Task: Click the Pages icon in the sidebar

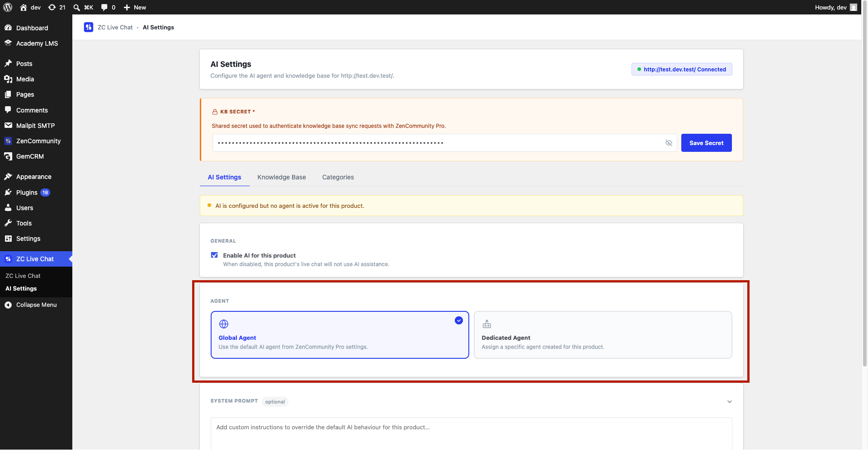Action: click(x=8, y=94)
